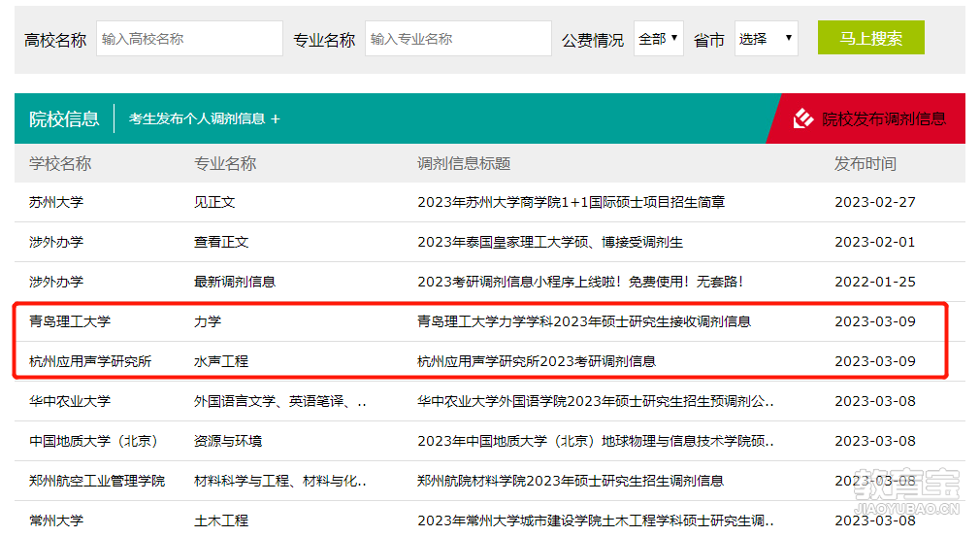Click the 专业名称 column header
Viewport: 980px width, 537px height.
(225, 164)
